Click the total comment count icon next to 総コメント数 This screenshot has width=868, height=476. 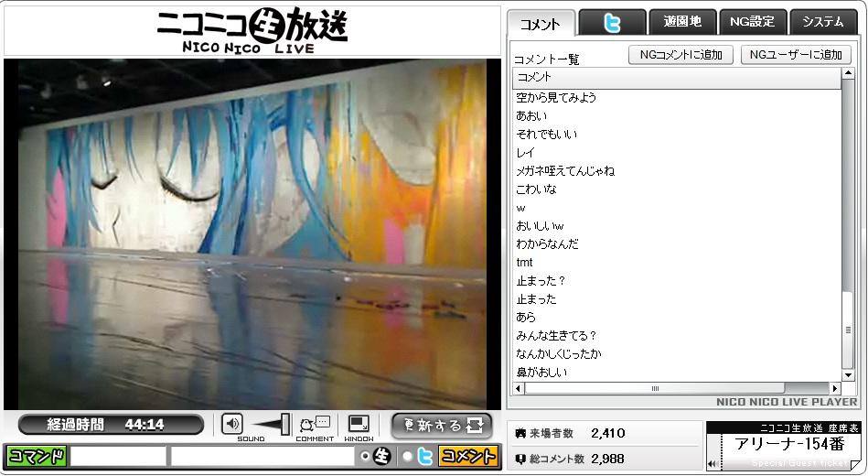click(x=520, y=459)
